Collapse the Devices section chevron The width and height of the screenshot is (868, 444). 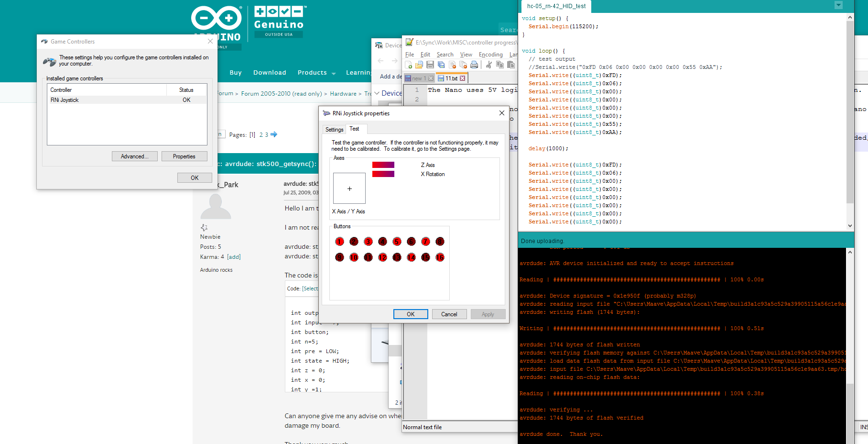pos(377,93)
